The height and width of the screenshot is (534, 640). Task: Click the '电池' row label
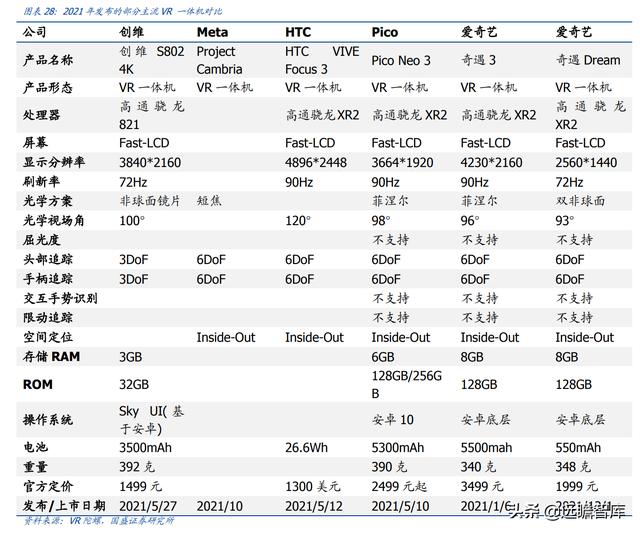coord(35,447)
